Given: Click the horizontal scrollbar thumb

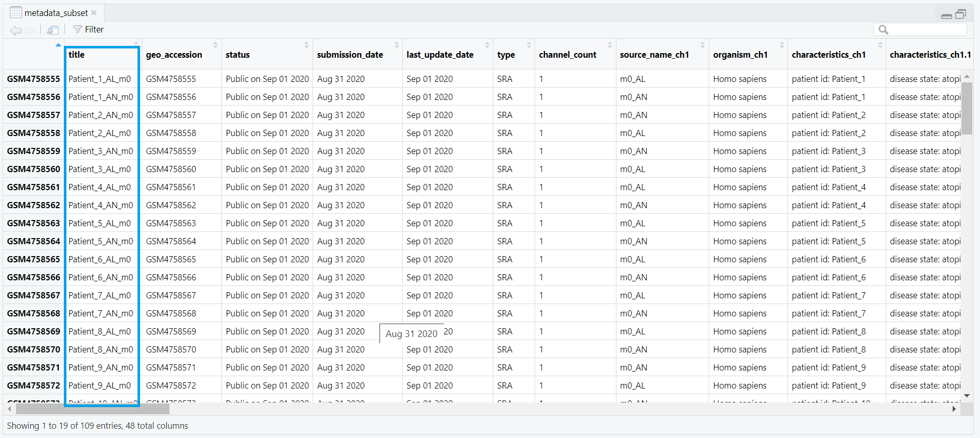Looking at the screenshot, I should click(93, 409).
